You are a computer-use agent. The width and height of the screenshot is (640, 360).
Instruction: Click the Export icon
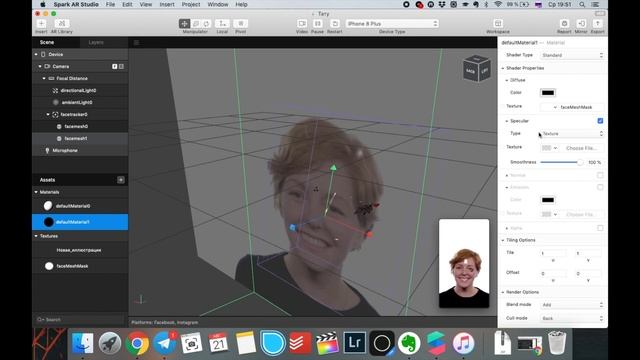pos(598,24)
